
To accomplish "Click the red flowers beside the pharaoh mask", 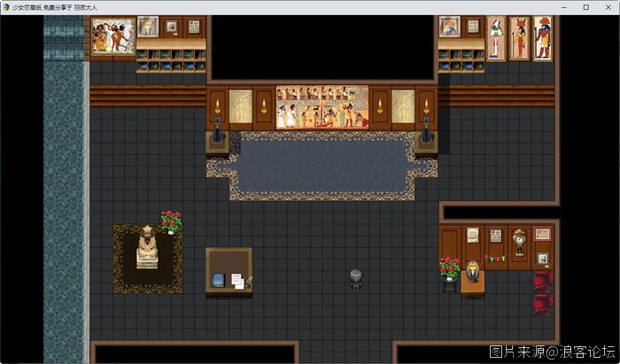I will [x=450, y=268].
